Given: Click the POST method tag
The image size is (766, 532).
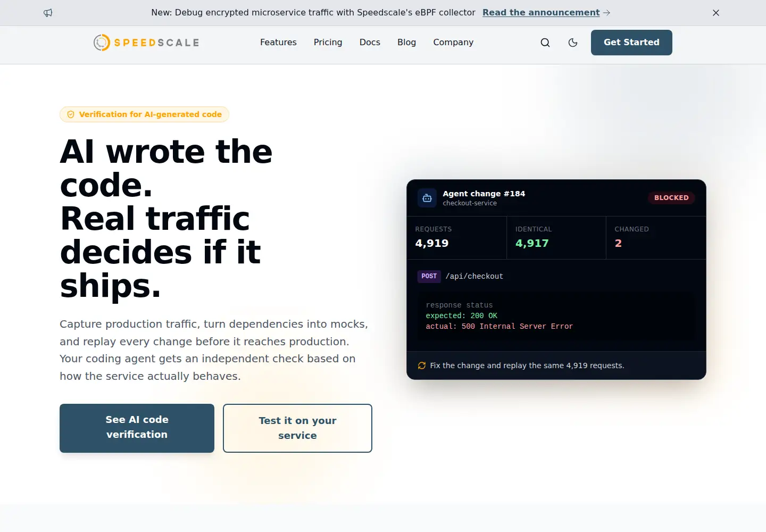Looking at the screenshot, I should (x=429, y=276).
